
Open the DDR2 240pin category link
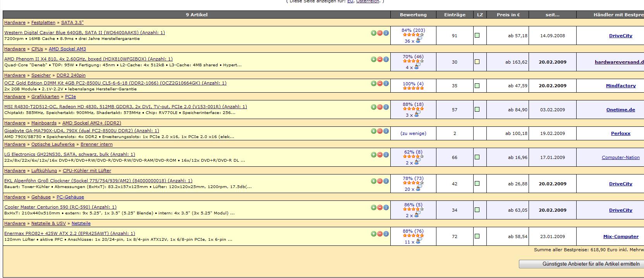coord(71,75)
